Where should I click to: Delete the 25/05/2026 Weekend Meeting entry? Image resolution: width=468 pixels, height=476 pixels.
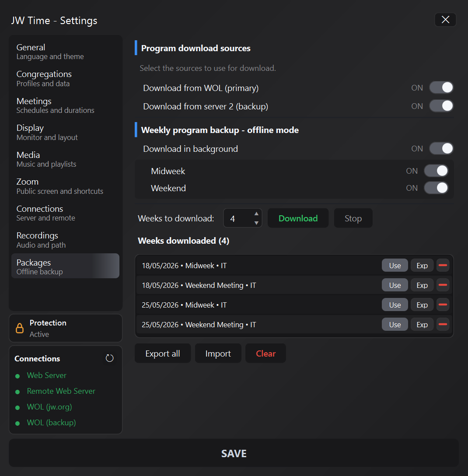(x=443, y=325)
